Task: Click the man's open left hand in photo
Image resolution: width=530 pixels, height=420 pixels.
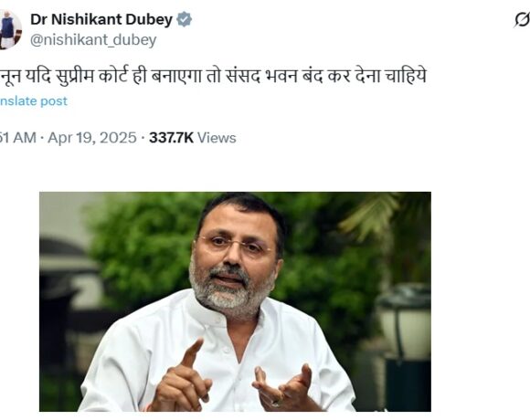Action: [x=282, y=386]
